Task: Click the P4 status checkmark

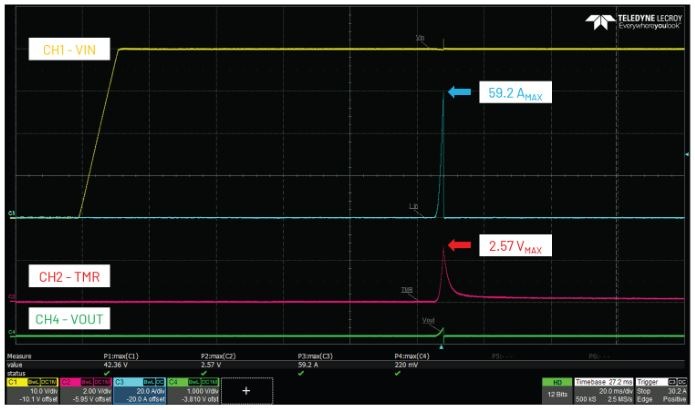Action: pos(398,373)
